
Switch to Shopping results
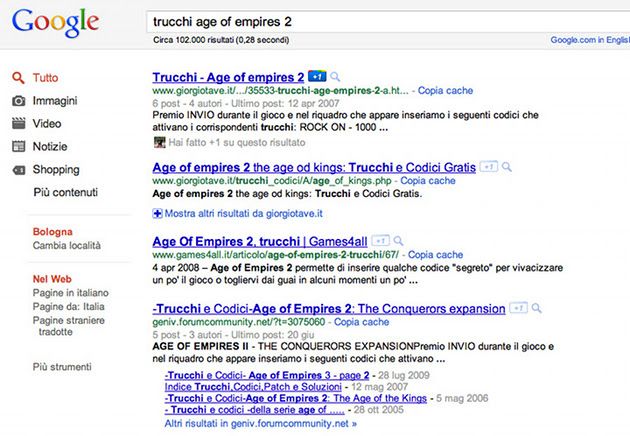(56, 170)
